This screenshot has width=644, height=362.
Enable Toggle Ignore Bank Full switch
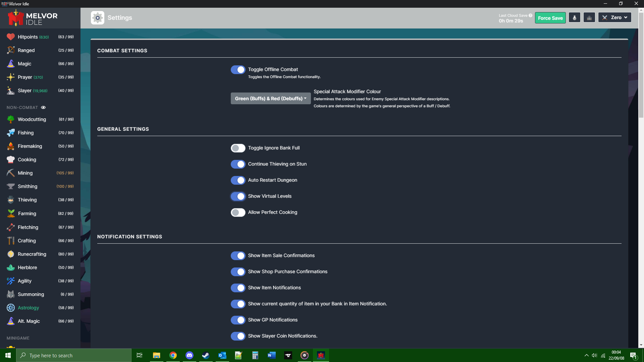(238, 148)
